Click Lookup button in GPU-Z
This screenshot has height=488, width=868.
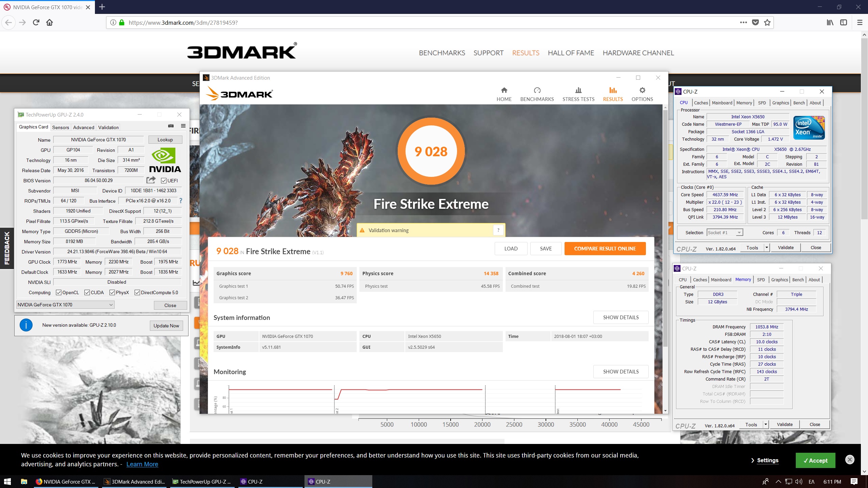tap(165, 140)
